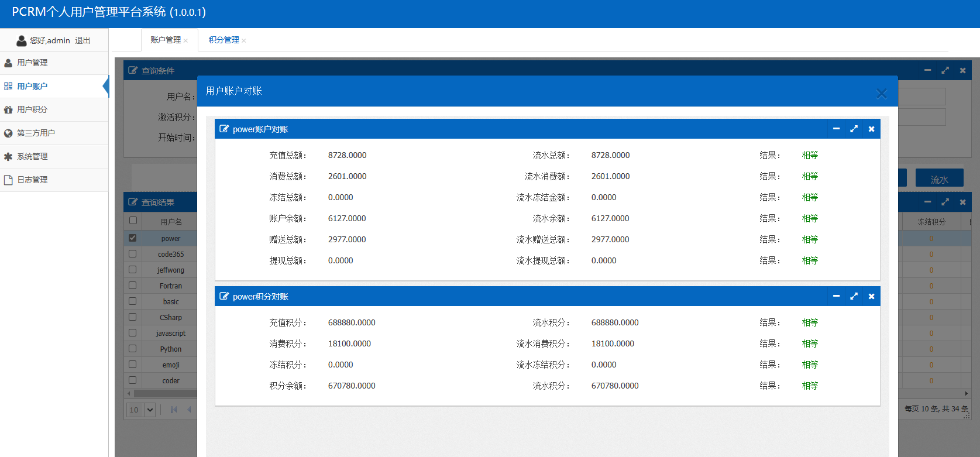Close the power积分对账 panel
The image size is (980, 457).
click(x=871, y=296)
